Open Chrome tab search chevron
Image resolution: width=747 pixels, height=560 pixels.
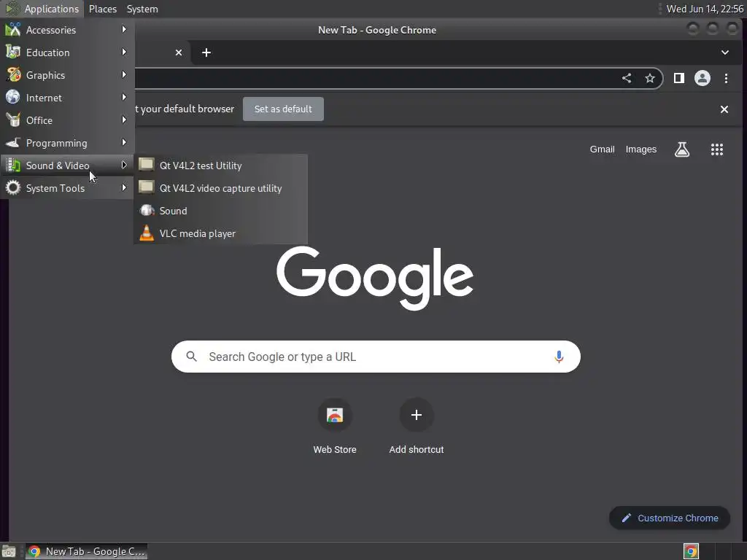(x=724, y=52)
